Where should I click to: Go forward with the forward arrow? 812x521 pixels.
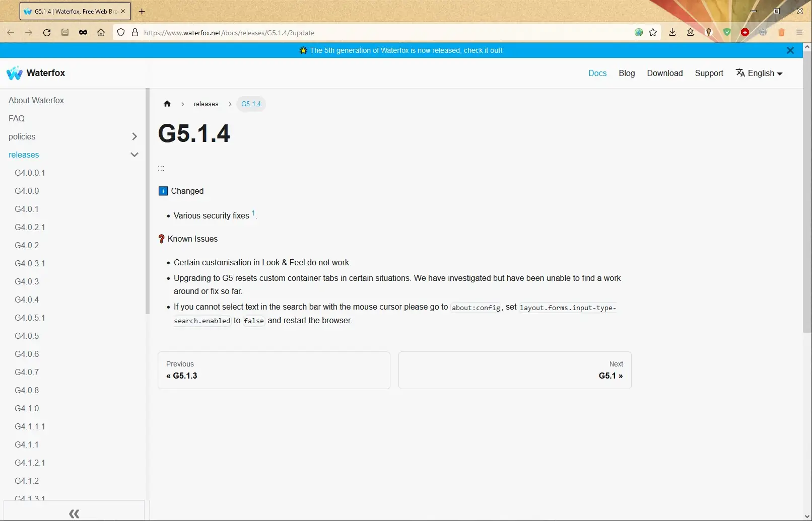point(29,33)
